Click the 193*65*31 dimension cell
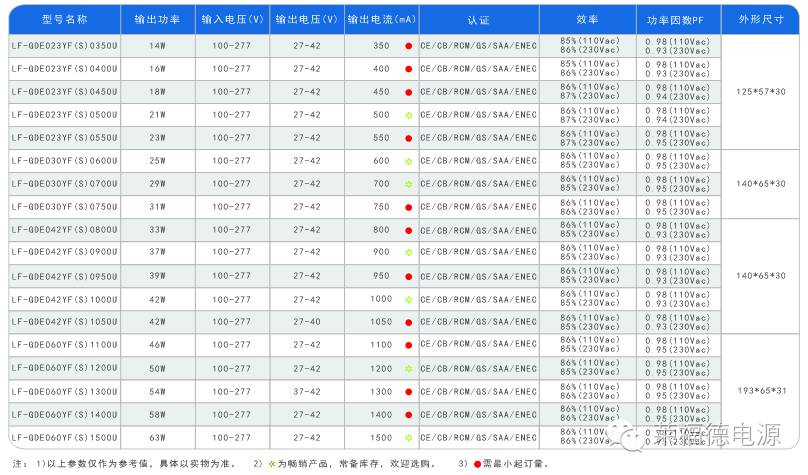 (x=762, y=391)
